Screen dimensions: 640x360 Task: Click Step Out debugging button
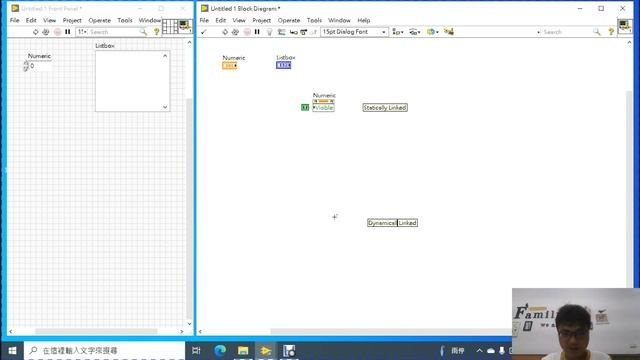click(x=313, y=32)
